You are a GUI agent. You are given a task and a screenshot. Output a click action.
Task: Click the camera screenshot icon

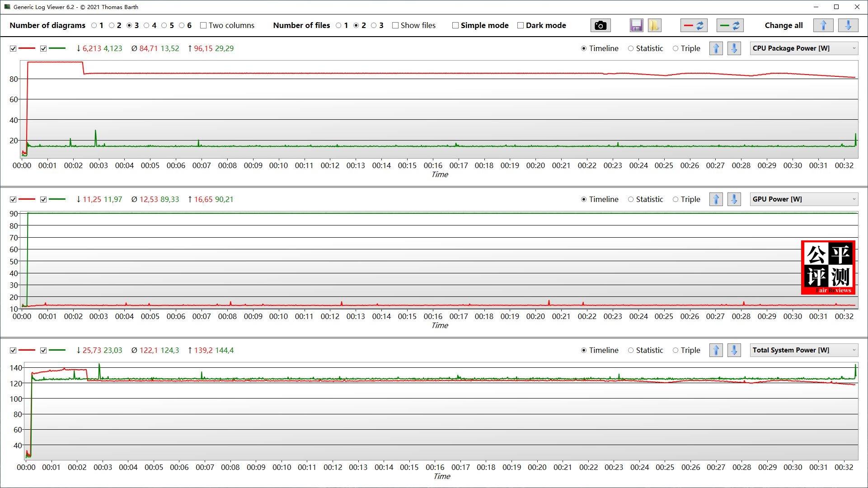tap(600, 25)
